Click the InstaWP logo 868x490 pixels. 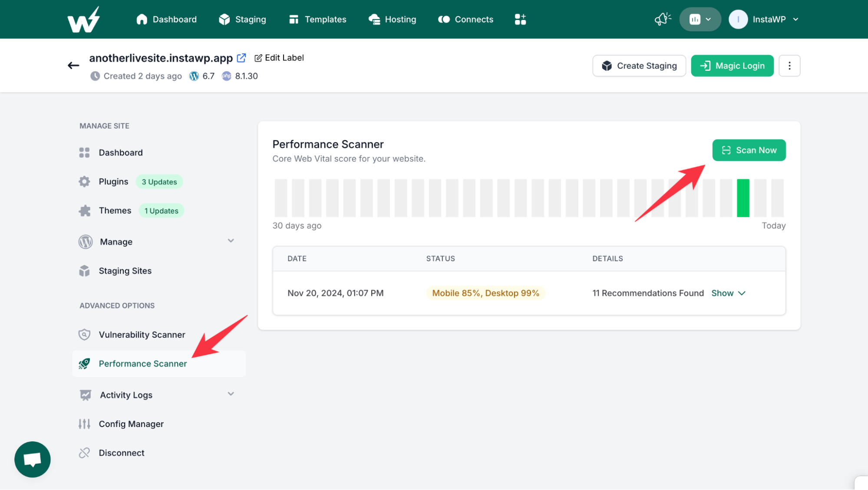(x=83, y=20)
